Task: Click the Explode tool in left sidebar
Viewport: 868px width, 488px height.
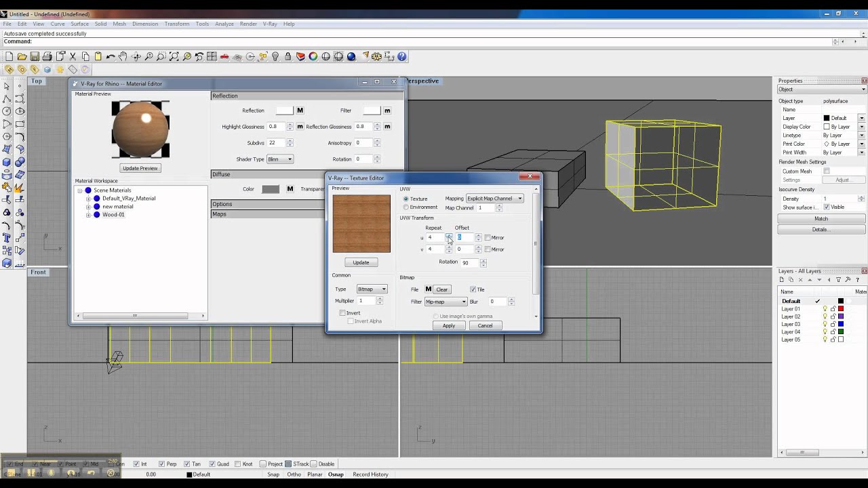Action: tap(20, 188)
